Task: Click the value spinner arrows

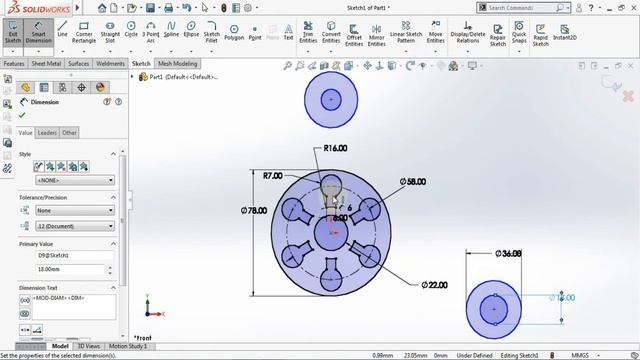Action: point(110,269)
